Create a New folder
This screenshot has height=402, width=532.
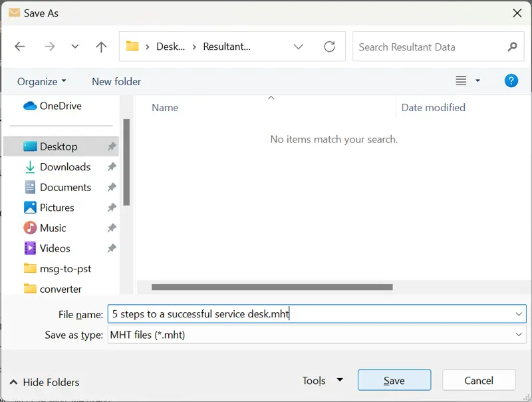tap(116, 81)
